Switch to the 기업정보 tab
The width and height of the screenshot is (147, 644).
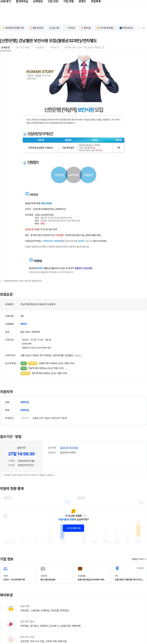click(x=40, y=47)
